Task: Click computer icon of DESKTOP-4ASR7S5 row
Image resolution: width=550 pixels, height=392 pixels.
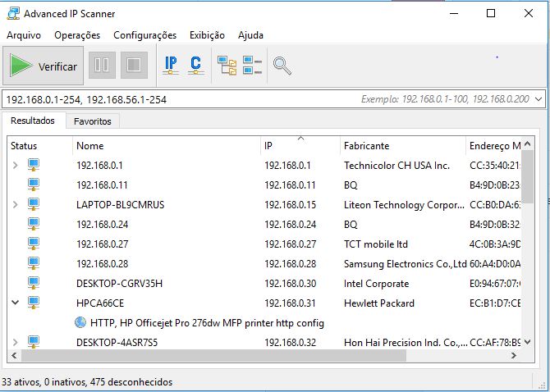Action: coord(34,342)
